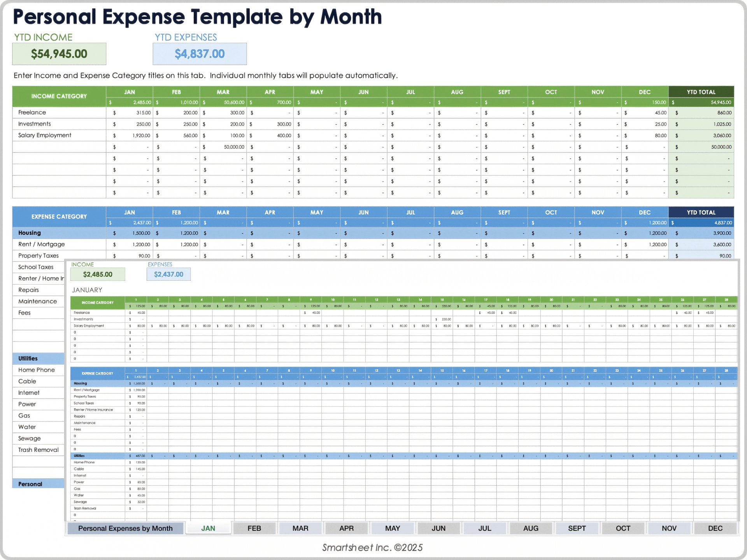Select the Utilities category header

coord(28,358)
